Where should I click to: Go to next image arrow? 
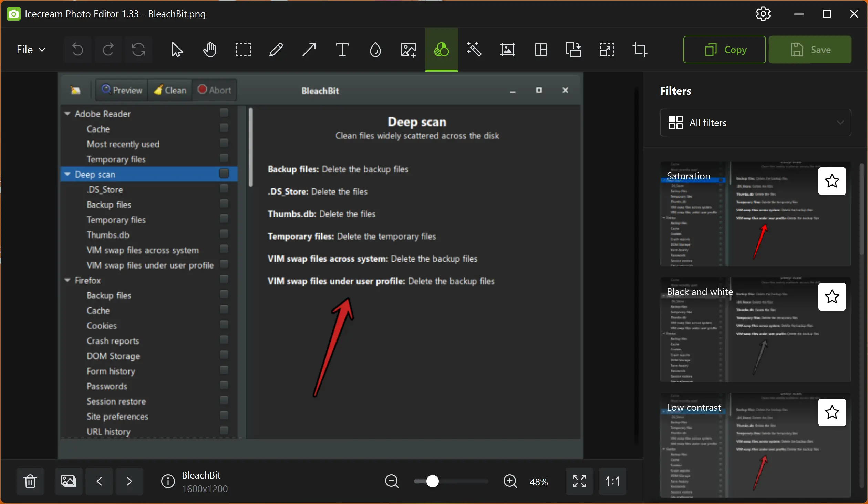coord(129,481)
